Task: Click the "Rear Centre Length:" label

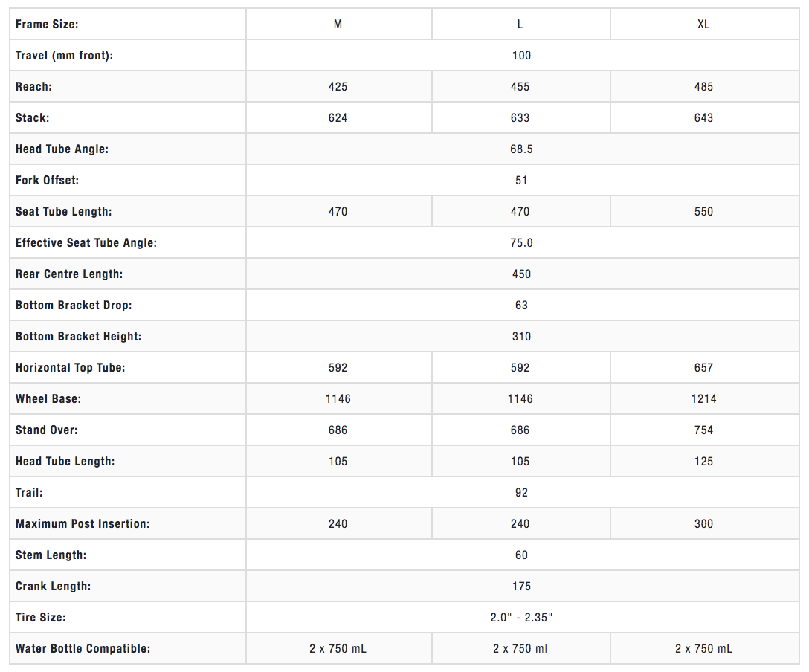Action: pos(69,274)
